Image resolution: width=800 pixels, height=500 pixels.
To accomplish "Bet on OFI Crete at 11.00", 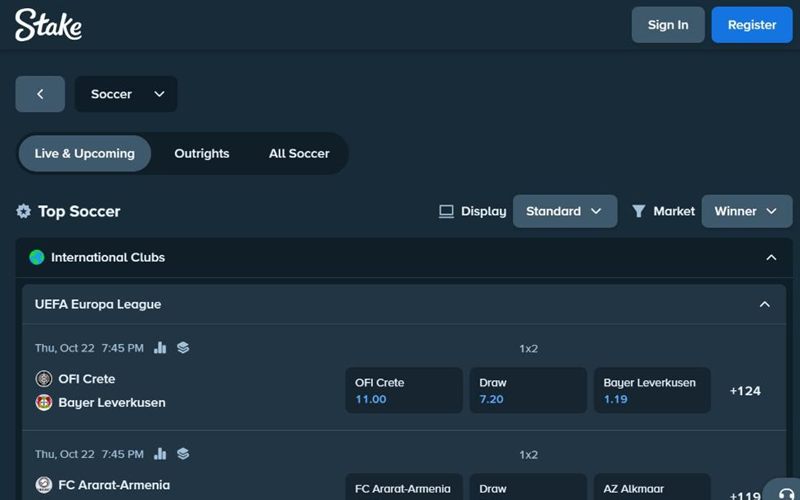I will (x=404, y=390).
